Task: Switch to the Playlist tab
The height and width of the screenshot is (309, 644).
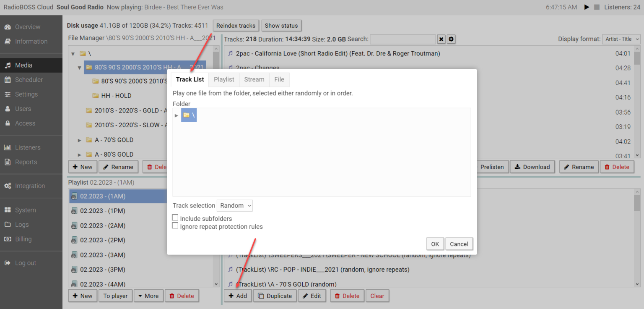Action: pyautogui.click(x=224, y=79)
